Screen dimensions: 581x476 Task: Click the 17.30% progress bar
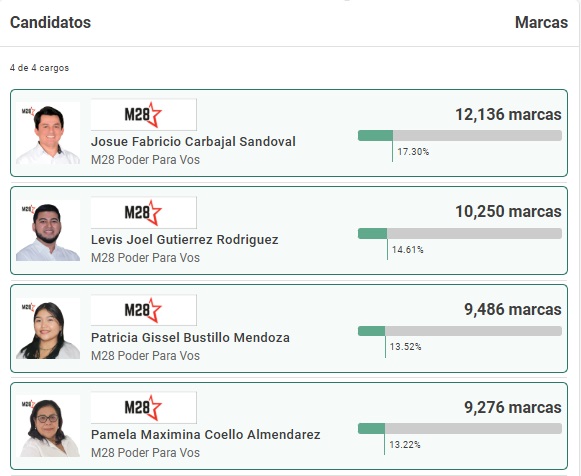click(460, 136)
